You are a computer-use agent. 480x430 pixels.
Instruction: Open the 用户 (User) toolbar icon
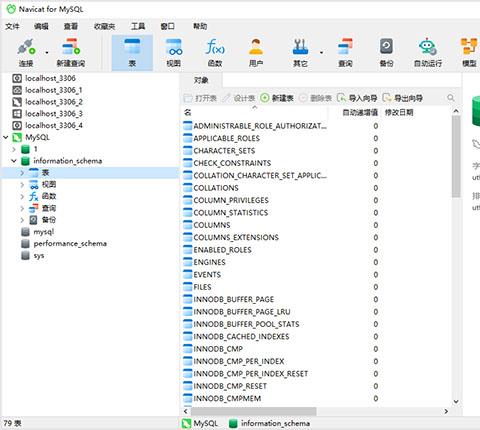[x=256, y=53]
